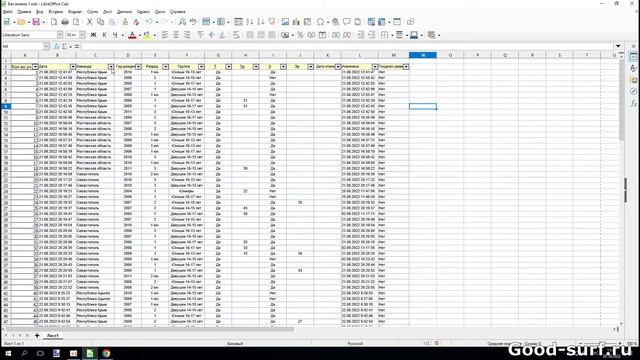Save the document with the floppy icon
Image resolution: width=640 pixels, height=360 pixels.
click(36, 22)
